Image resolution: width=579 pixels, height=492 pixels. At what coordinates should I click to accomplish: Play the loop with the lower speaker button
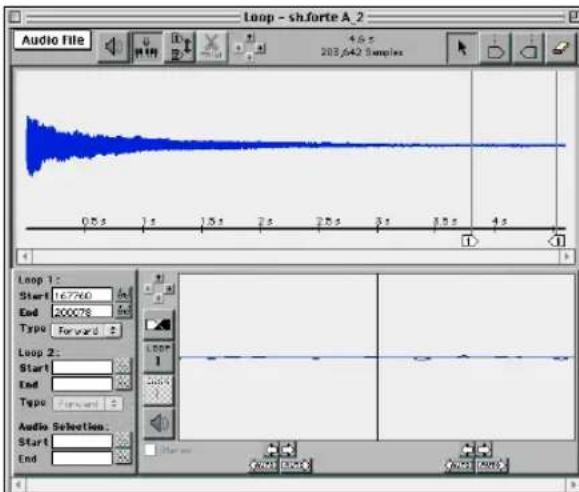tap(158, 423)
